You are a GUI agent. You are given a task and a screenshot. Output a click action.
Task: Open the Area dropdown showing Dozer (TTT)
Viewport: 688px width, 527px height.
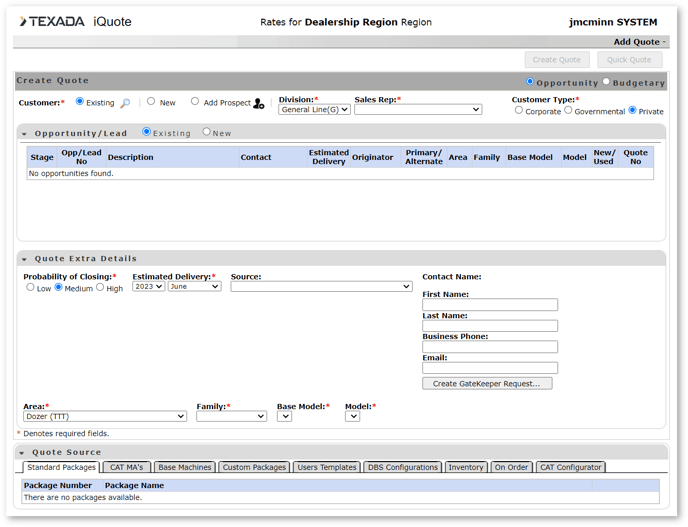[x=105, y=416]
